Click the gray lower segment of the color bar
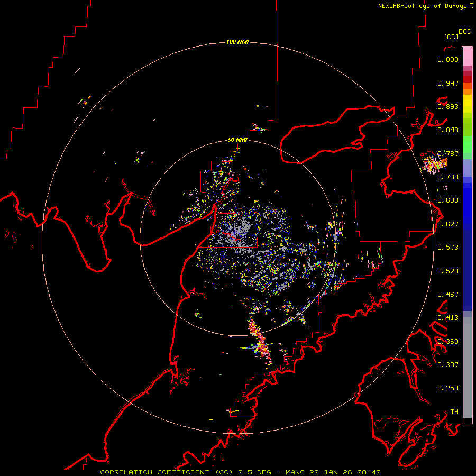The width and height of the screenshot is (476, 476). point(467,368)
